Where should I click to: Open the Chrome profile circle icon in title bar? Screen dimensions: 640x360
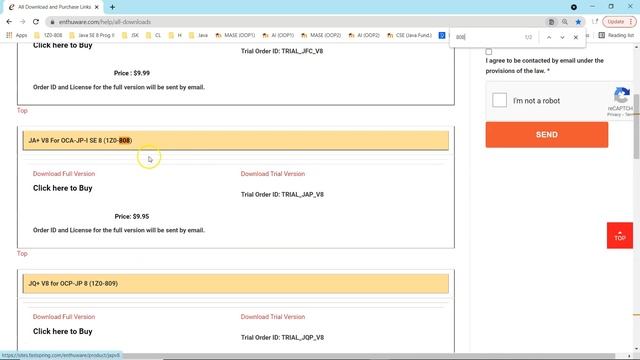(573, 7)
